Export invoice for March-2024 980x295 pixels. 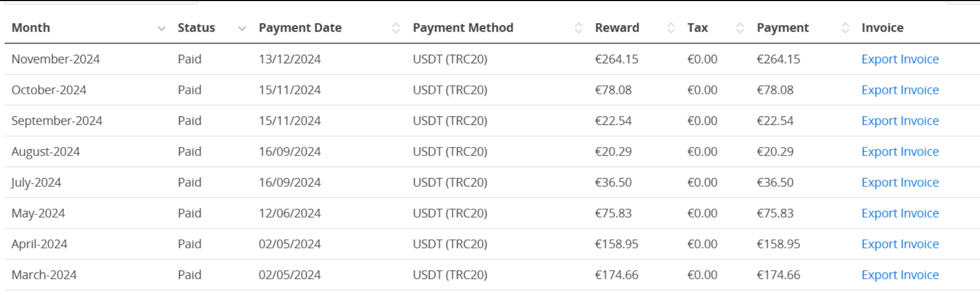(x=900, y=275)
